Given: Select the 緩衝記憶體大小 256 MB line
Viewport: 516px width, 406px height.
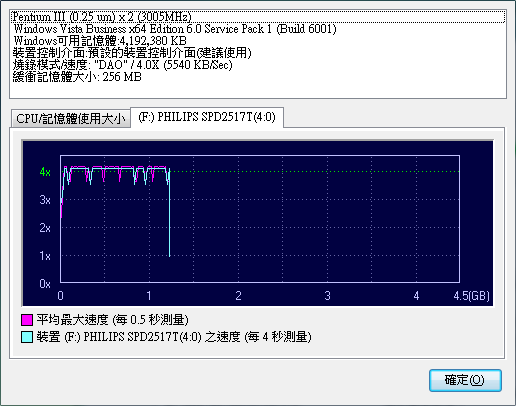Looking at the screenshot, I should [77, 77].
